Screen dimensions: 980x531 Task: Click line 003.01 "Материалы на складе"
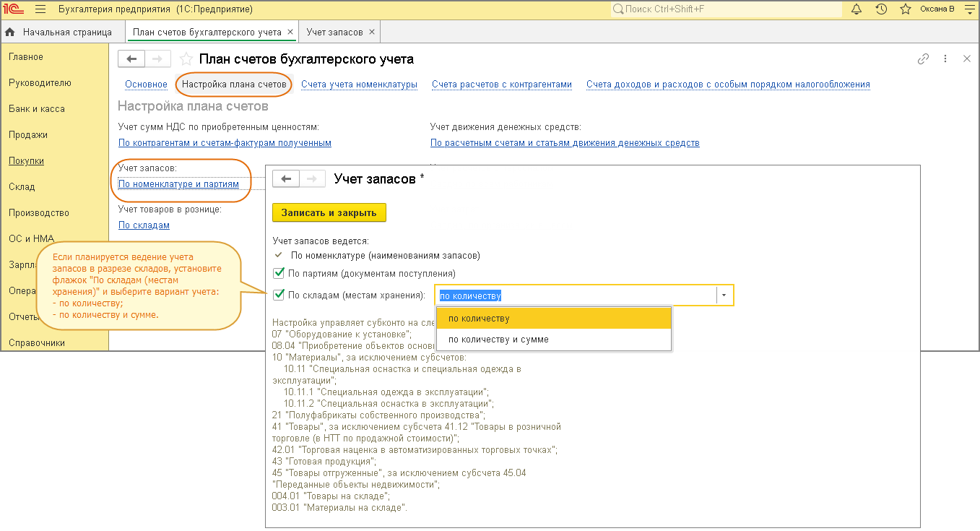click(x=340, y=507)
